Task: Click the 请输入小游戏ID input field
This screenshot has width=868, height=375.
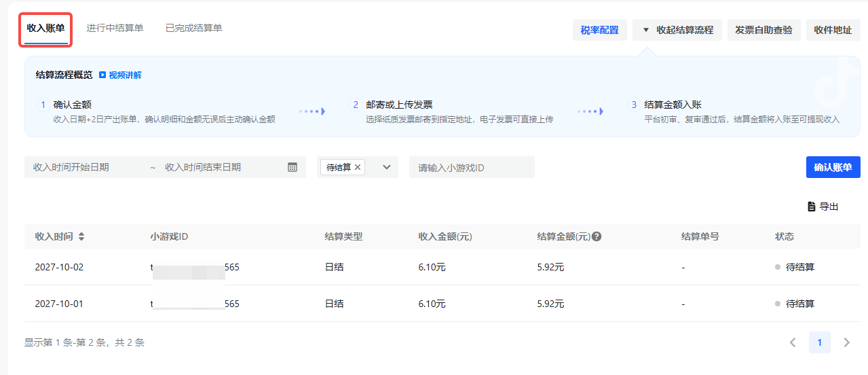Action: pos(471,167)
